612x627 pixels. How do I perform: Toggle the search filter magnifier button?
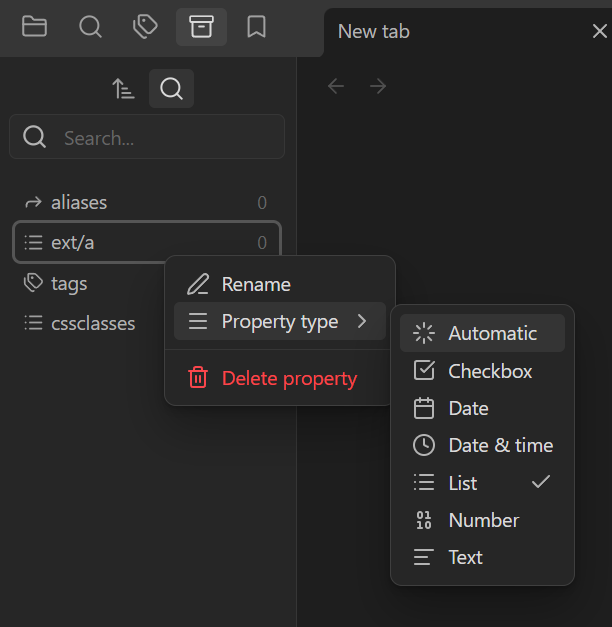tap(171, 89)
